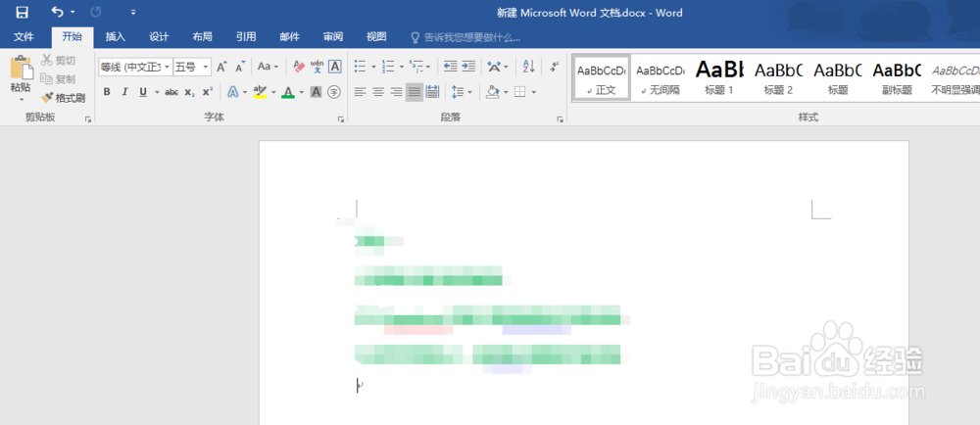Toggle strikethrough abc formatting
The width and height of the screenshot is (980, 425).
point(171,92)
